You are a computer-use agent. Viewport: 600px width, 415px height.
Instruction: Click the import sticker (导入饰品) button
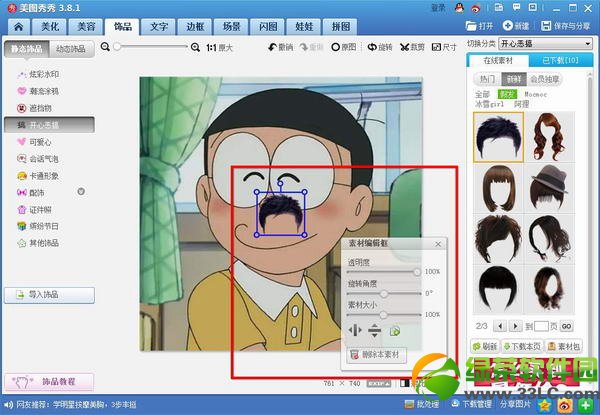coord(48,295)
